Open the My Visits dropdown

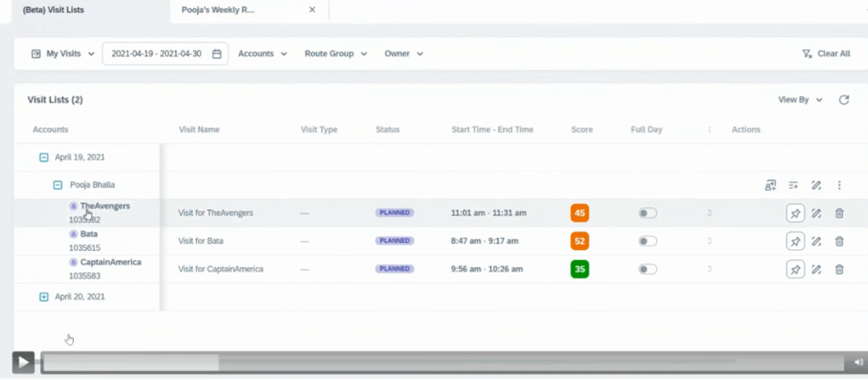pyautogui.click(x=62, y=54)
